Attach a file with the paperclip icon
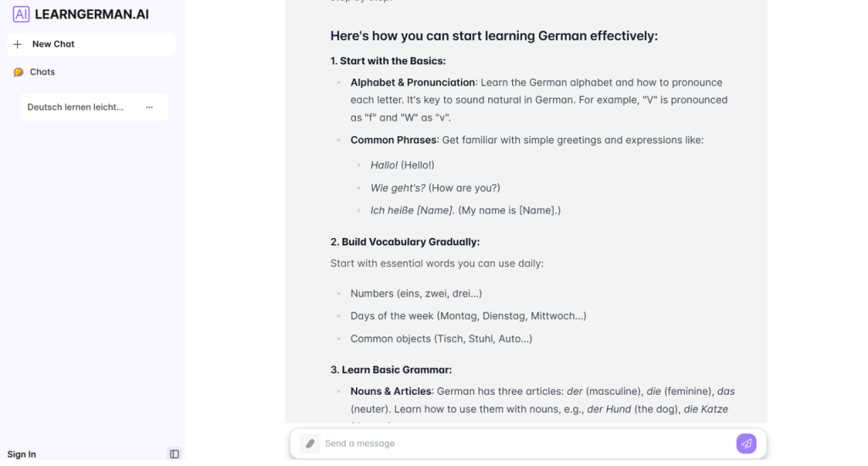The height and width of the screenshot is (466, 868). coord(310,443)
